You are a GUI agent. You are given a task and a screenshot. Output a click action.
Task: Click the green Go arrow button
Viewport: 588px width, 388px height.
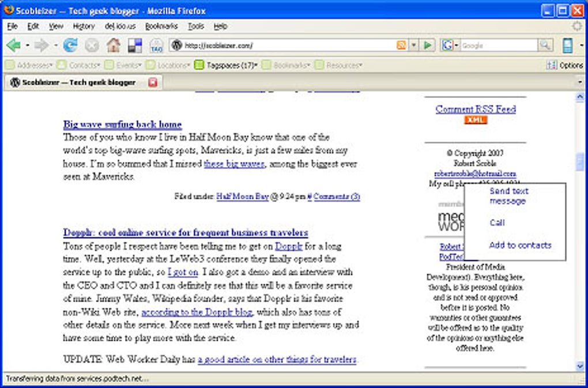coord(427,46)
